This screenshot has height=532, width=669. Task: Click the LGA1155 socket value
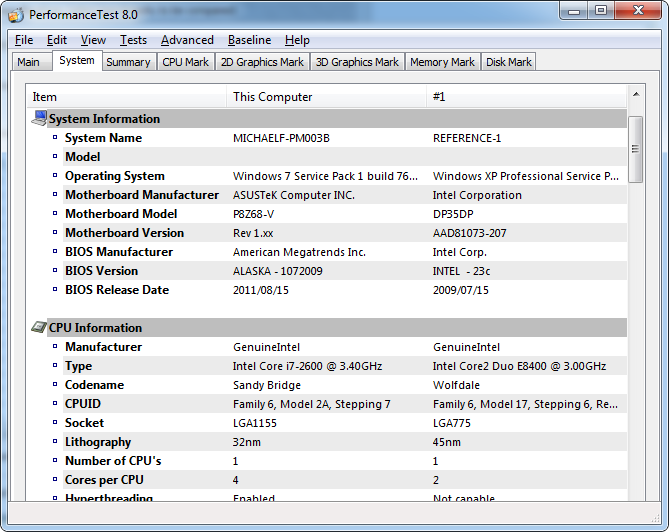click(x=255, y=423)
